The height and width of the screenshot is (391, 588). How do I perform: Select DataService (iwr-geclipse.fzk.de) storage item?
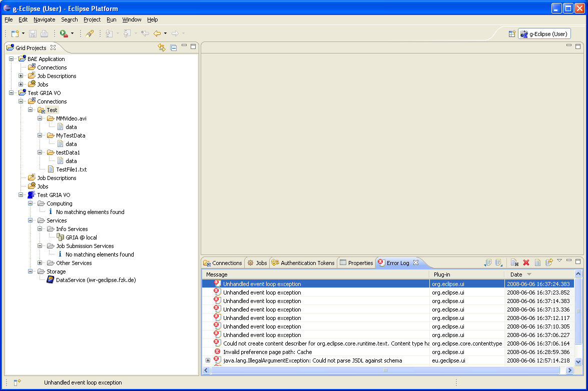(96, 280)
